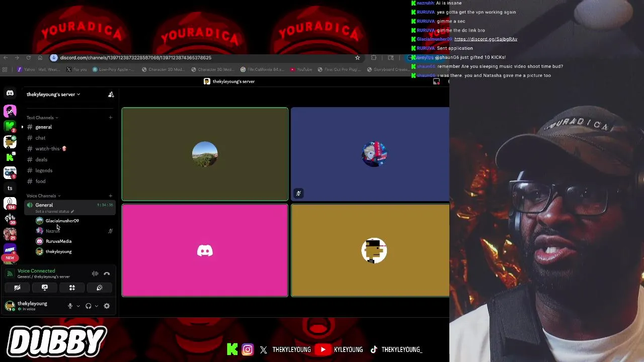Image resolution: width=644 pixels, height=362 pixels.
Task: Collapse the Voice Channels category
Action: [43, 196]
